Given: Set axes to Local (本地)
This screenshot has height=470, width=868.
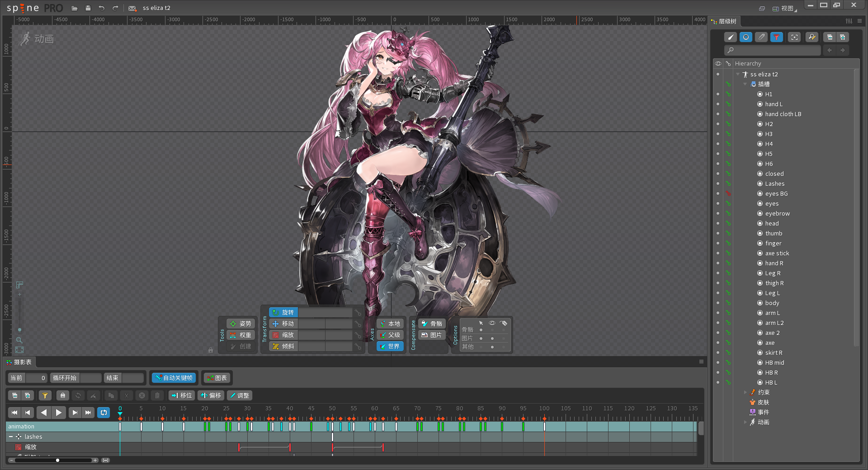Looking at the screenshot, I should (x=390, y=324).
